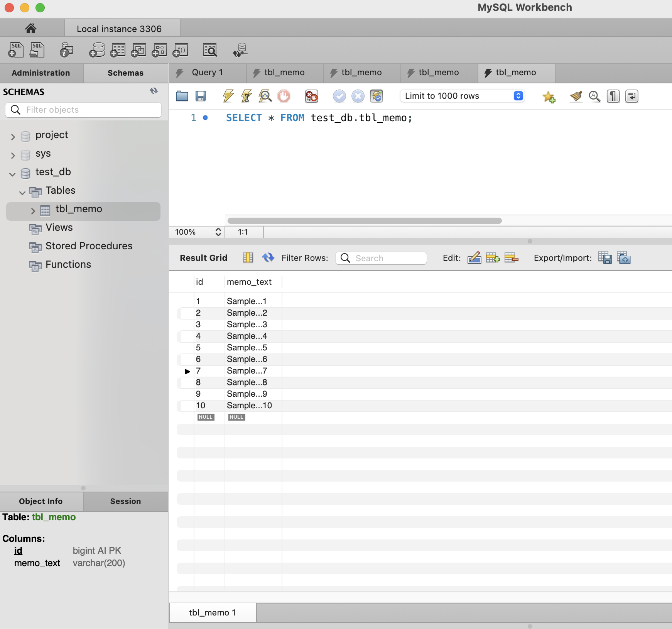Beautify query with the broom icon

[x=576, y=96]
